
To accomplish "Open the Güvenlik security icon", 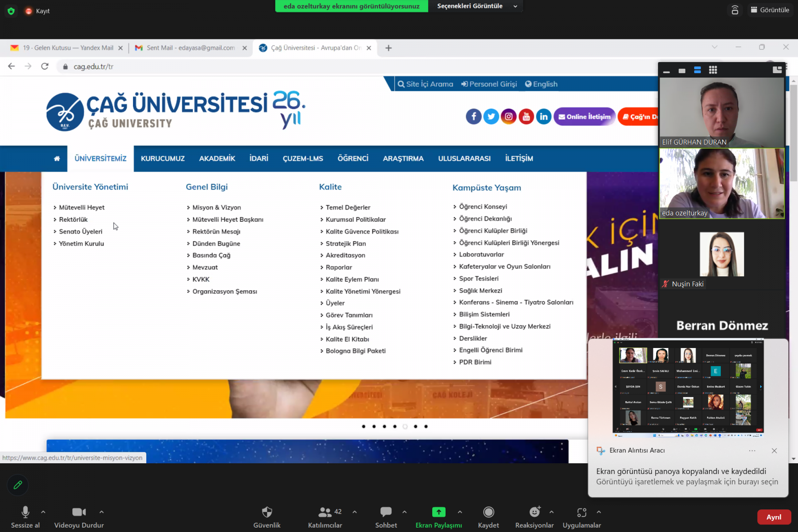I will tap(267, 517).
